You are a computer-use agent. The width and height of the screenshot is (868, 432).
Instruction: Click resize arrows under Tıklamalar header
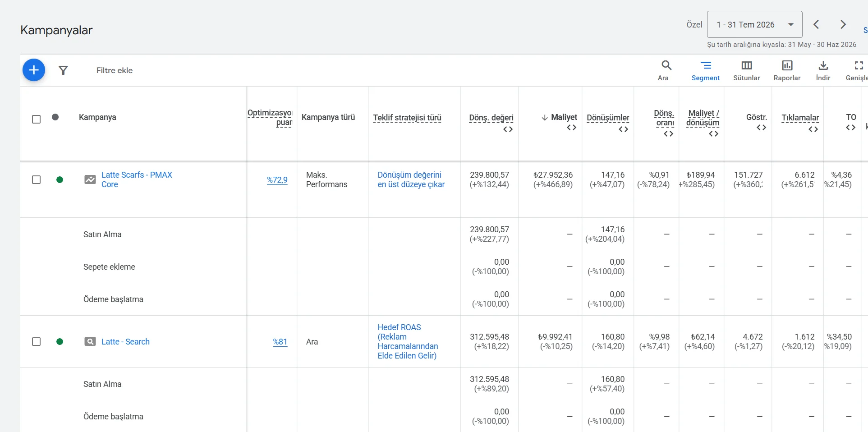(x=813, y=129)
